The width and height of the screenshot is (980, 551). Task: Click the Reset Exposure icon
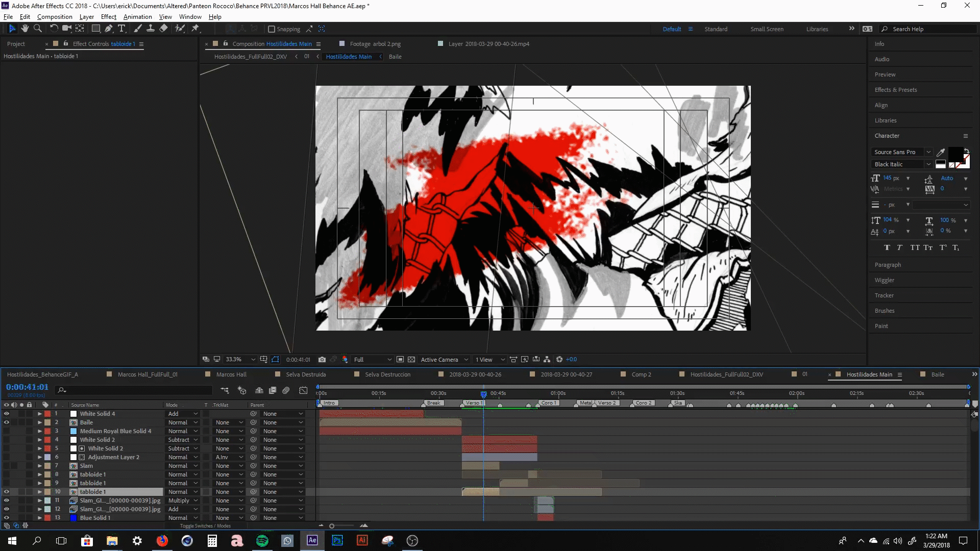pyautogui.click(x=559, y=360)
